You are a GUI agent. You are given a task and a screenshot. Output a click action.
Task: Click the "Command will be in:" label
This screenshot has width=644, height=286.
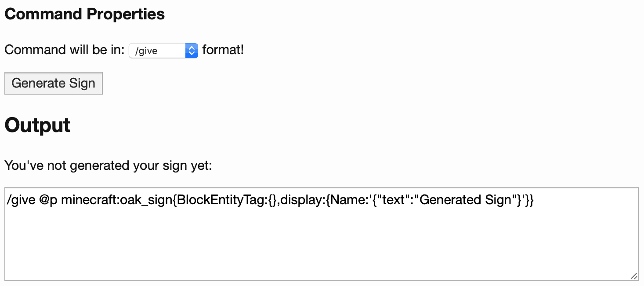(65, 50)
